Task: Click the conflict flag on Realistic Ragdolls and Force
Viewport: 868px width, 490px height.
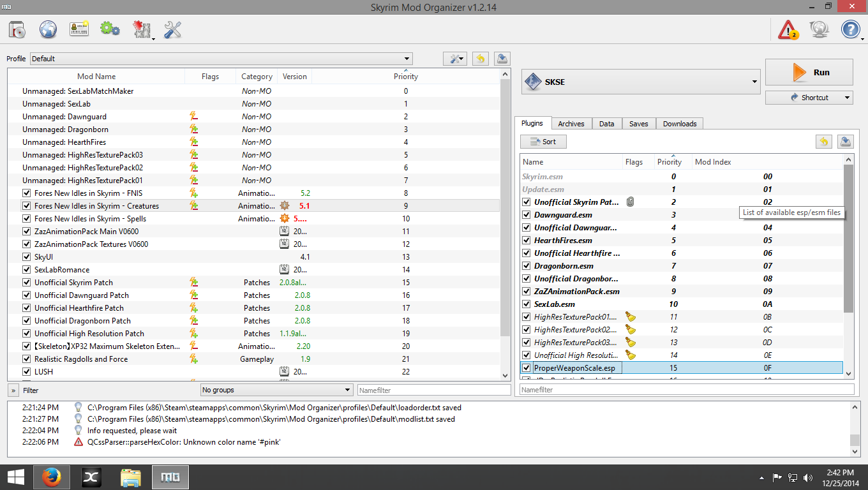Action: click(x=193, y=359)
